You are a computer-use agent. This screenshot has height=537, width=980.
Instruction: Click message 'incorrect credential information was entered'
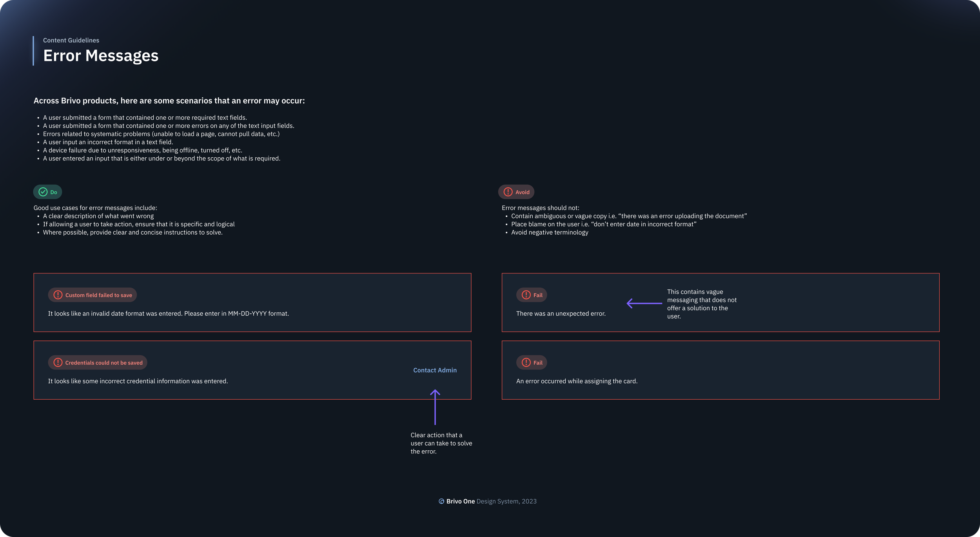(138, 381)
